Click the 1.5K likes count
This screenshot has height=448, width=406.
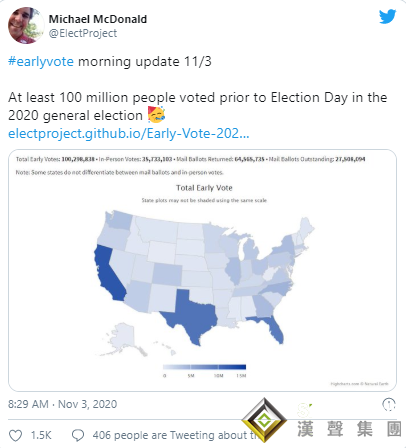(x=41, y=435)
